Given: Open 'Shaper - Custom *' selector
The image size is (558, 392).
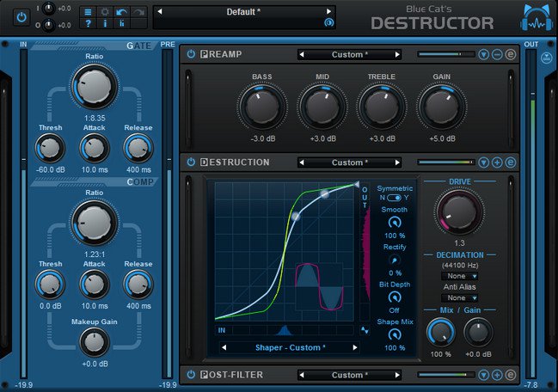Looking at the screenshot, I should pos(290,347).
